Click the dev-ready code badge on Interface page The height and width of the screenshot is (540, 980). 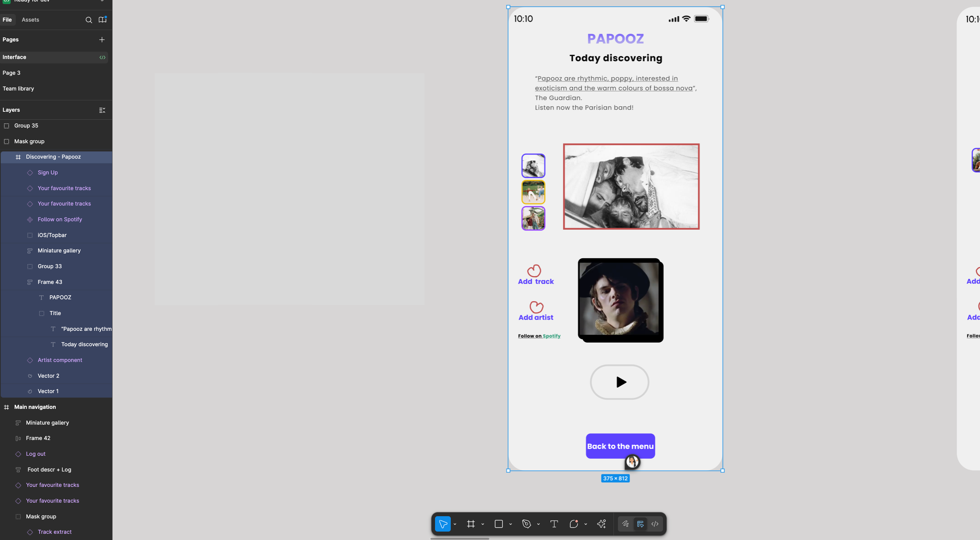(102, 58)
